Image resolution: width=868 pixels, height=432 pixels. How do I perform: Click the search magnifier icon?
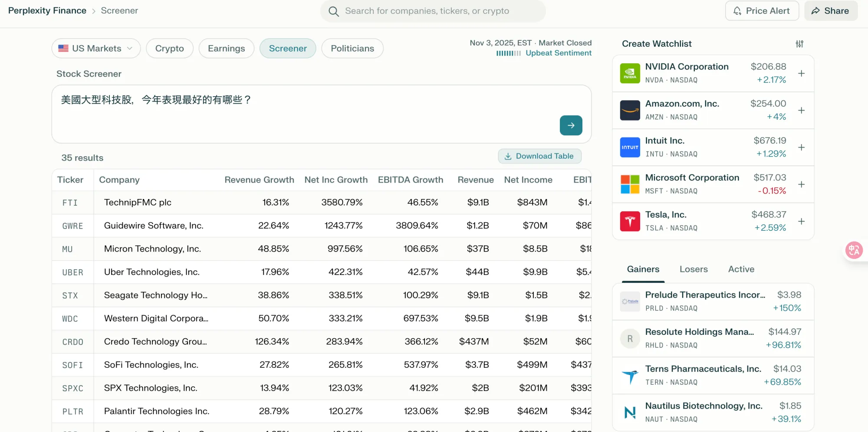[x=333, y=11]
